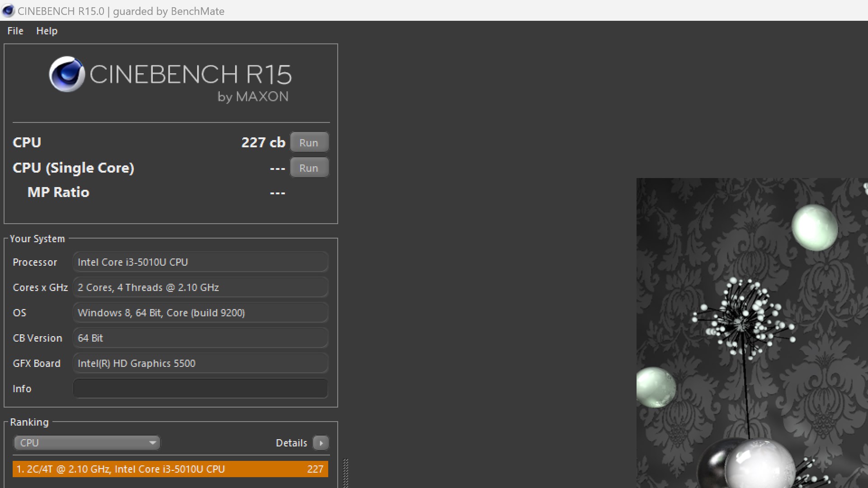Open the File menu
Screen dimensions: 868x488
[x=15, y=31]
